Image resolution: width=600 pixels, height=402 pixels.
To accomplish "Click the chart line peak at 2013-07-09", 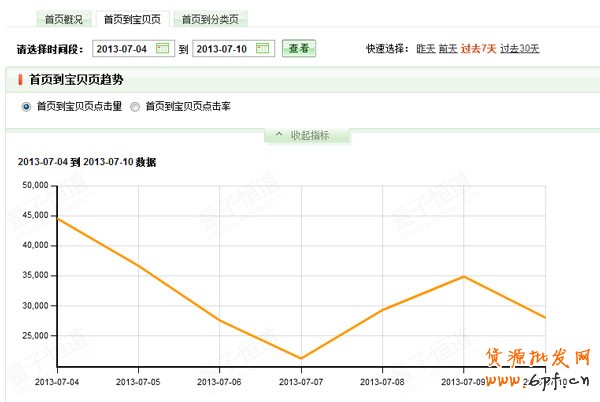I will pos(464,276).
